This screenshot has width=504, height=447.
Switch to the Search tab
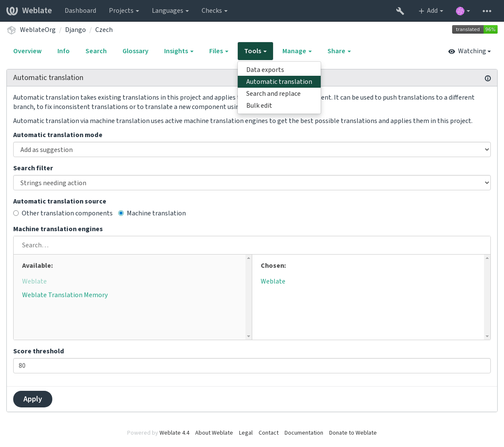coord(96,51)
